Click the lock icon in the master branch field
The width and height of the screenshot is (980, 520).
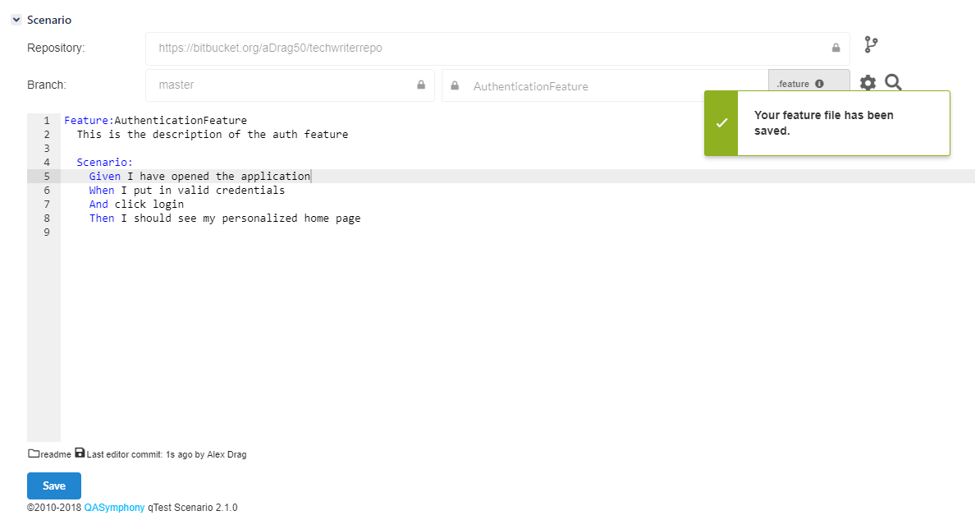pos(421,85)
